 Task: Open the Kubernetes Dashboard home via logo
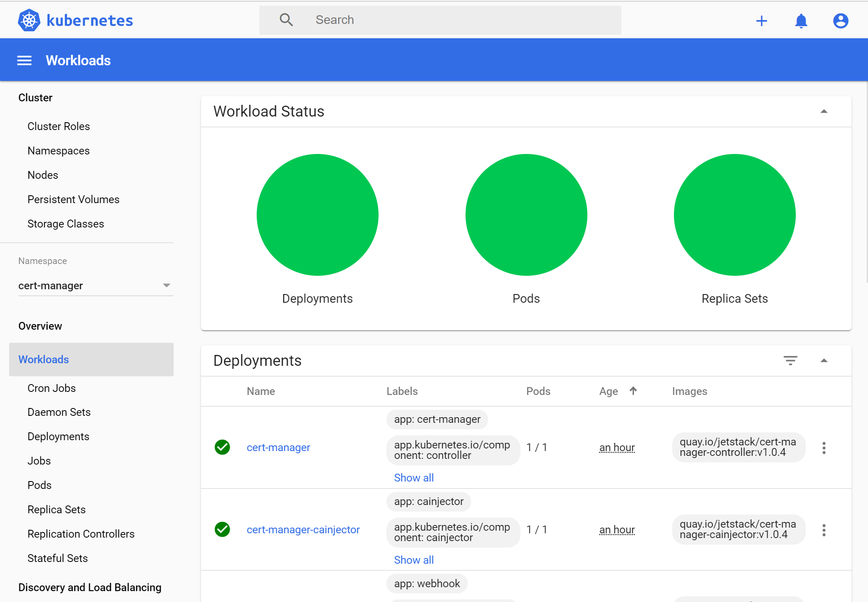[75, 20]
